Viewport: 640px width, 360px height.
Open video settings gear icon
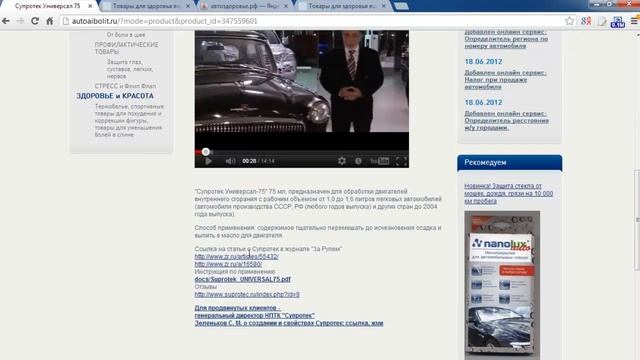(x=342, y=161)
